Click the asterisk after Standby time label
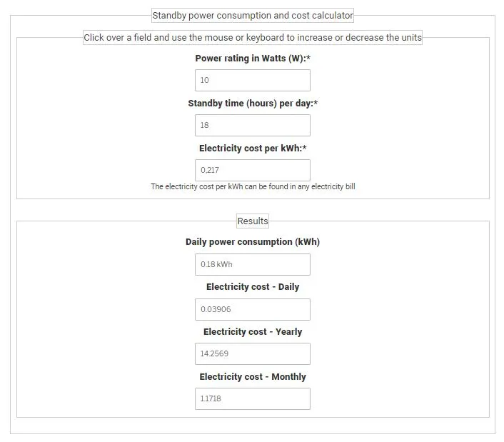The width and height of the screenshot is (504, 442). point(316,104)
